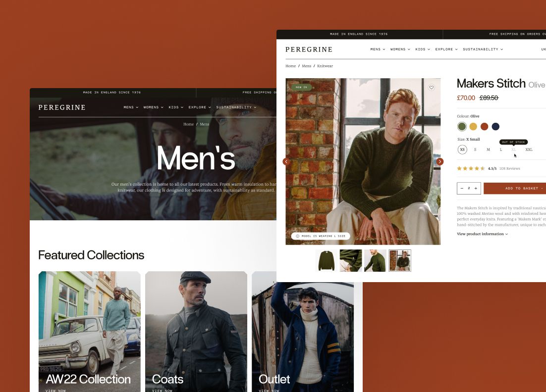The width and height of the screenshot is (546, 392).
Task: Click the New In badge on product image
Action: click(302, 87)
